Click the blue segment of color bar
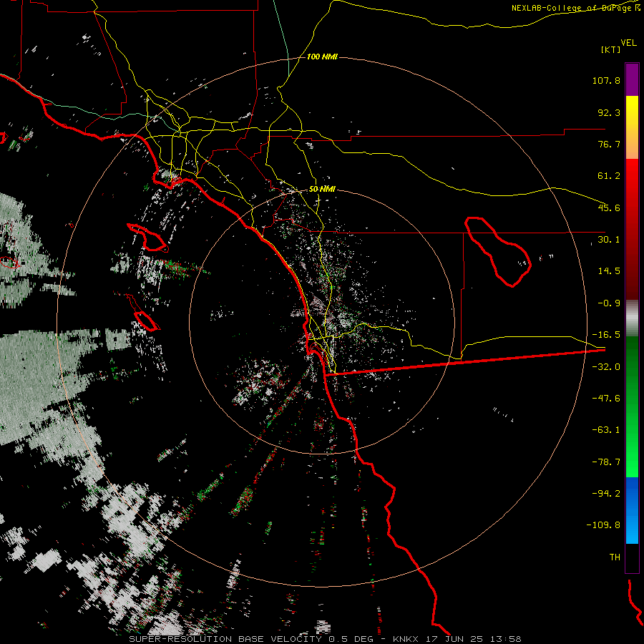Image resolution: width=644 pixels, height=644 pixels. click(x=632, y=510)
